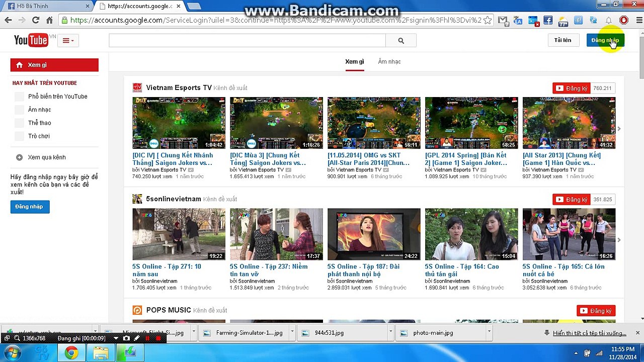Click the Chrome home button
644x362 pixels.
pos(49,20)
